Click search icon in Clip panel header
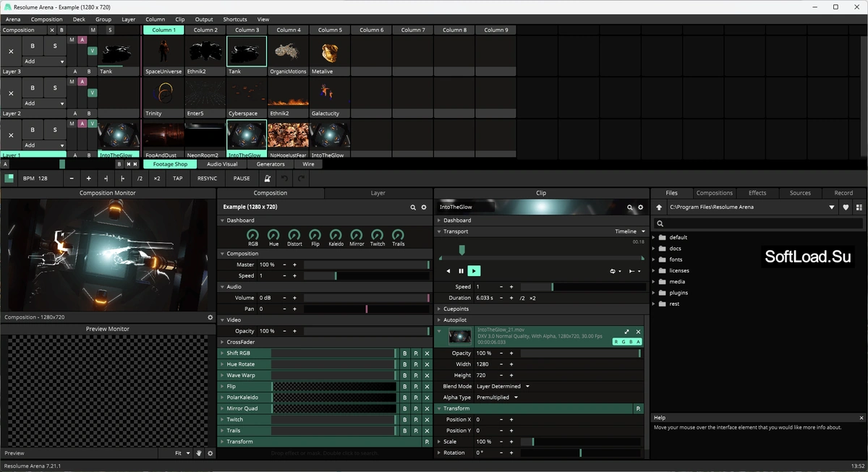868x472 pixels. 630,207
